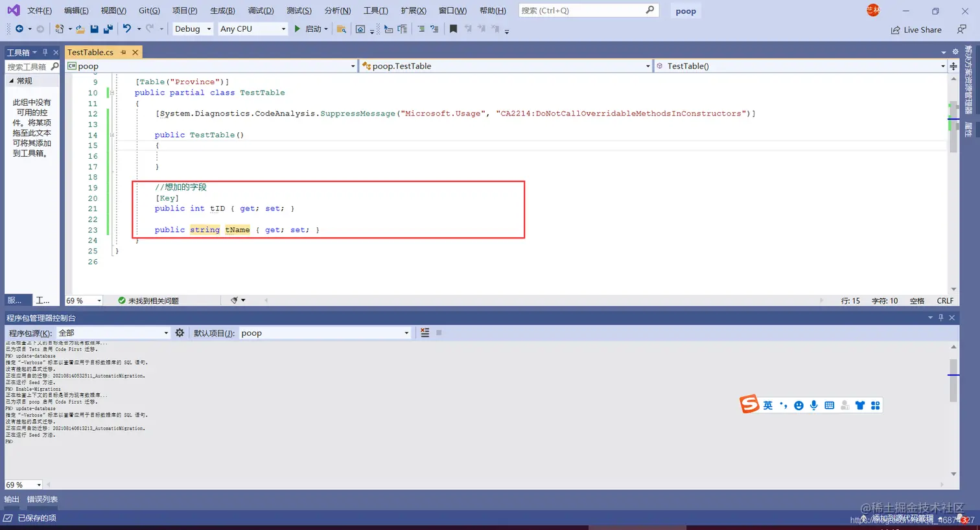This screenshot has height=530, width=980.
Task: Click the user account avatar icon
Action: [x=873, y=10]
